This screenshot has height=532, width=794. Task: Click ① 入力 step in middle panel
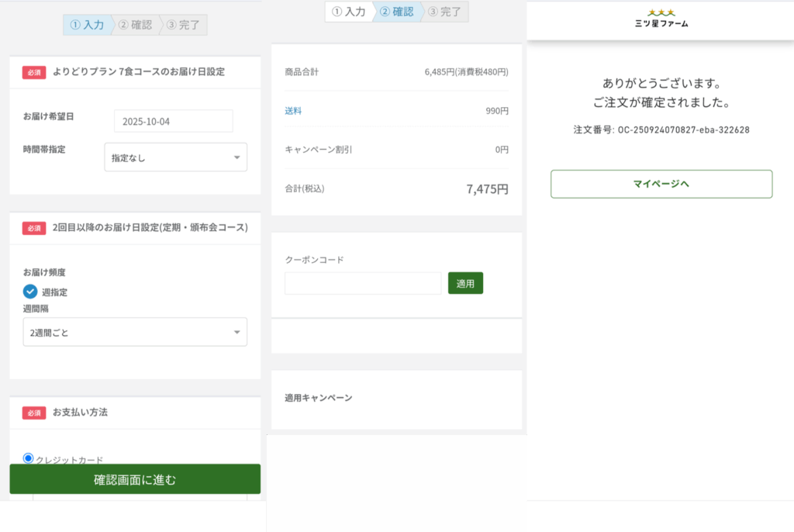coord(349,12)
